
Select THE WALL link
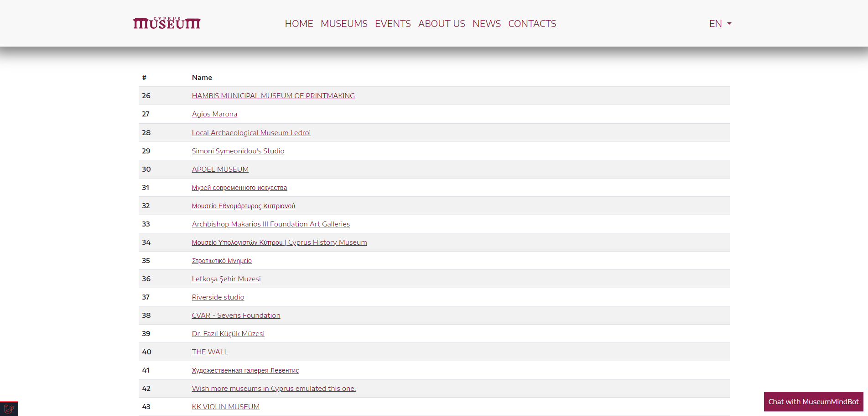pos(210,352)
